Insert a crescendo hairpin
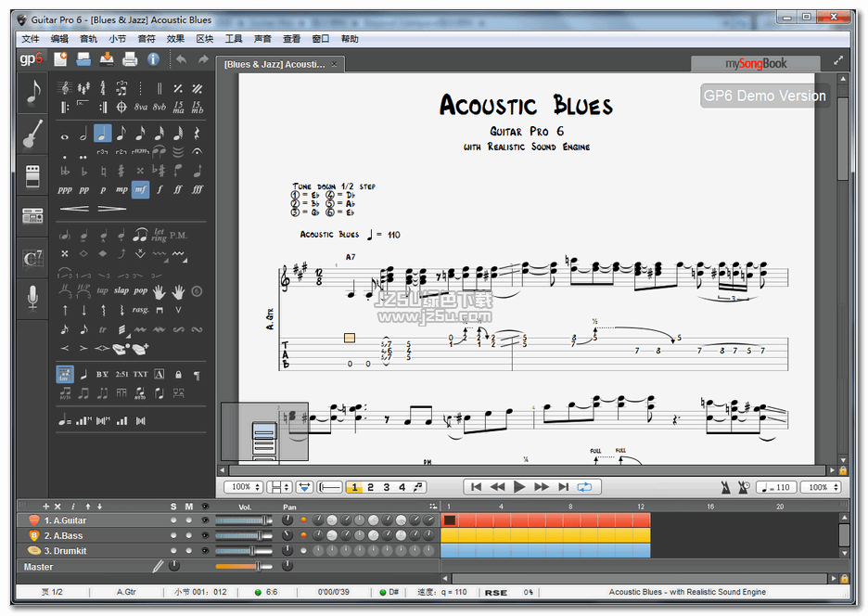 [x=74, y=209]
